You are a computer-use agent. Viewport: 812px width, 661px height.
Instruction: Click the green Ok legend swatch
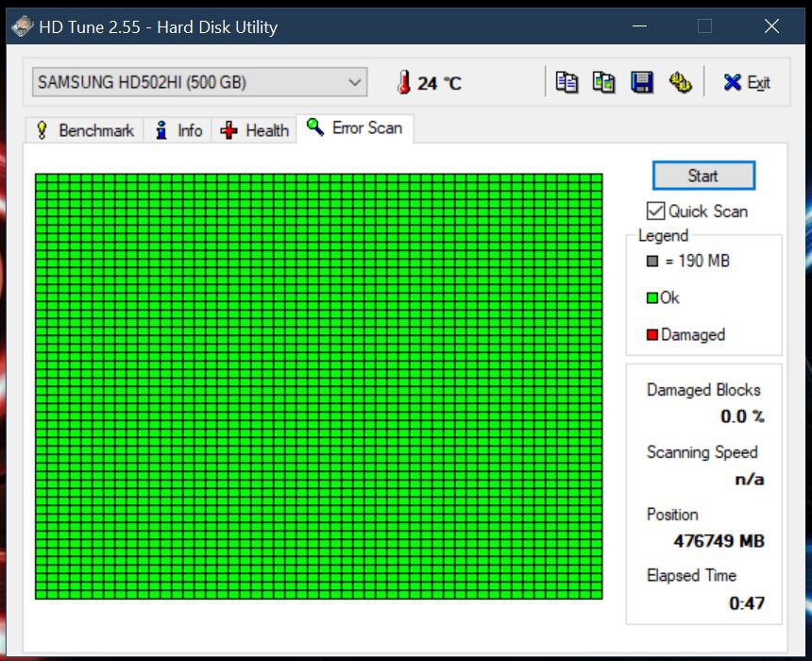click(x=652, y=297)
